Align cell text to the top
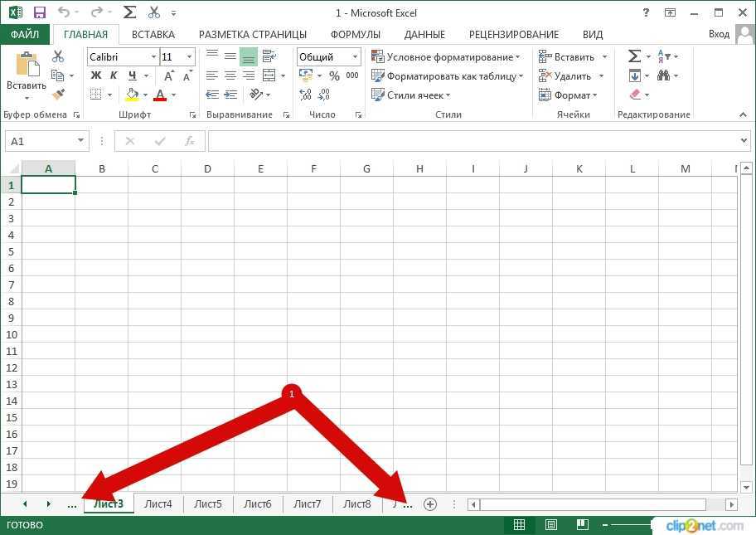 212,56
